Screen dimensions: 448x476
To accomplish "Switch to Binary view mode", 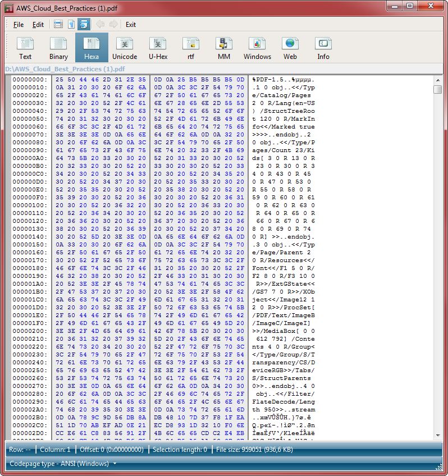I will tap(58, 48).
